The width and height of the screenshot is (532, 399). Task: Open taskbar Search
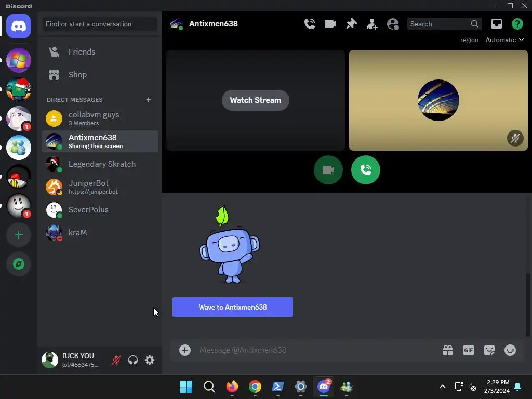(x=209, y=387)
